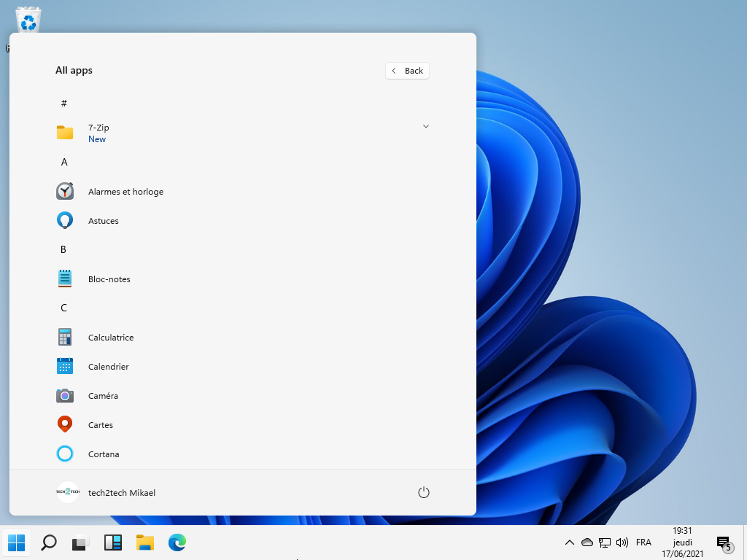Open the power options button
This screenshot has width=747, height=560.
coord(424,492)
